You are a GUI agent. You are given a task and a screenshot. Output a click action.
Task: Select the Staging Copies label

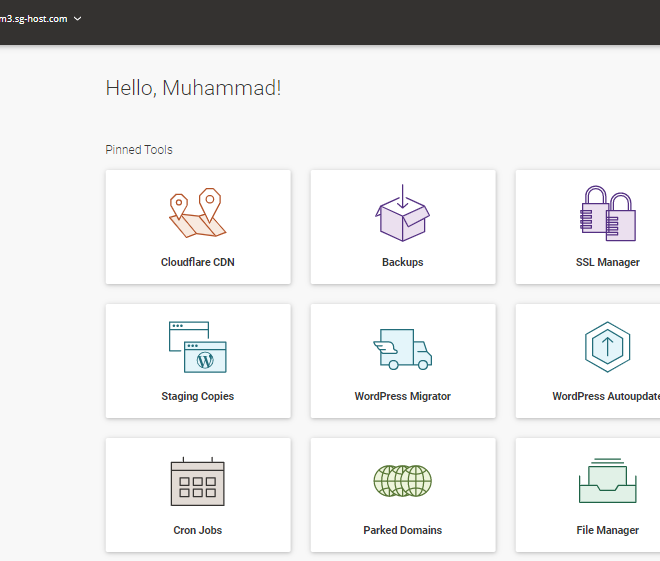(x=197, y=396)
